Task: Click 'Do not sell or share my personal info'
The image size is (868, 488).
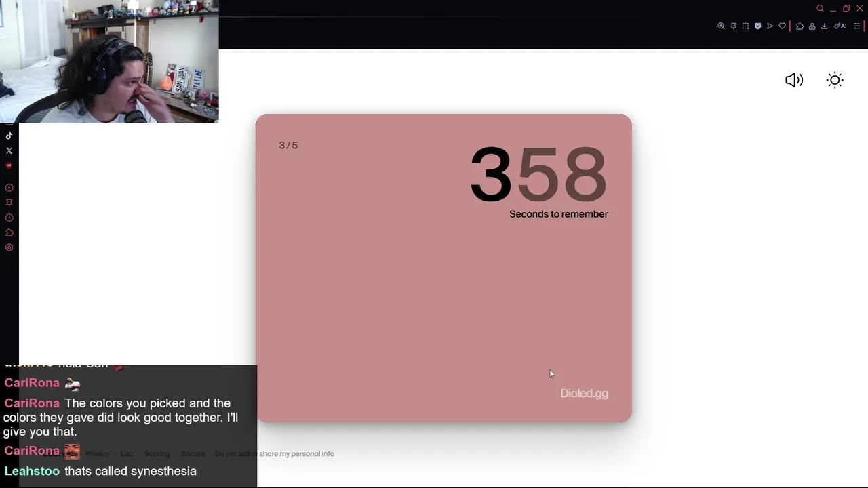Action: (275, 454)
